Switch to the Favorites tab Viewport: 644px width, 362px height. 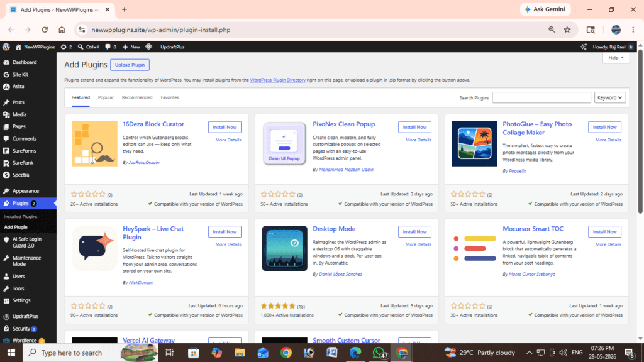tap(170, 97)
